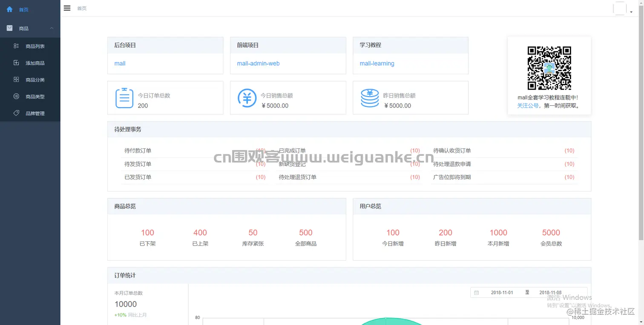Open 品牌管理 menu item

30,113
